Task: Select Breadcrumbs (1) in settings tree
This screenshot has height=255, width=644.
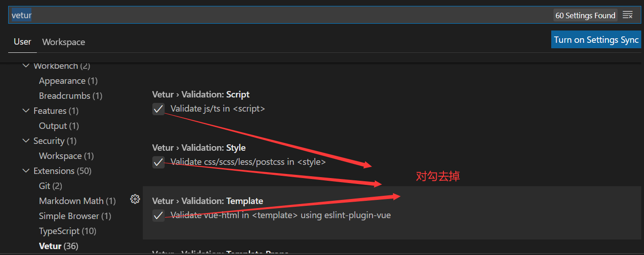Action: (x=70, y=96)
